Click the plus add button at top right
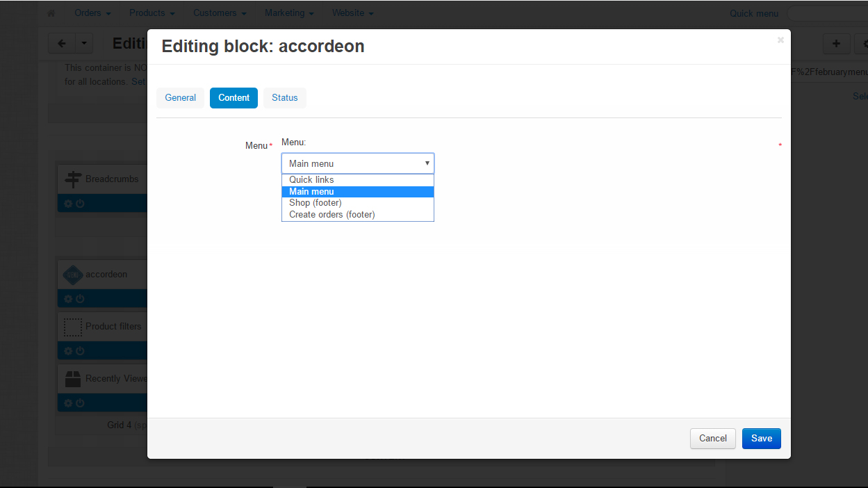Image resolution: width=868 pixels, height=488 pixels. point(836,44)
